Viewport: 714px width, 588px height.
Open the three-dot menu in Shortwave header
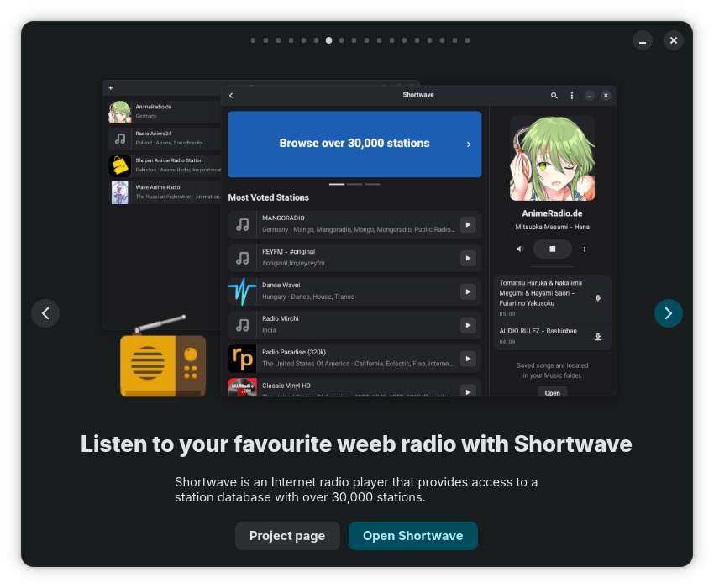(572, 96)
